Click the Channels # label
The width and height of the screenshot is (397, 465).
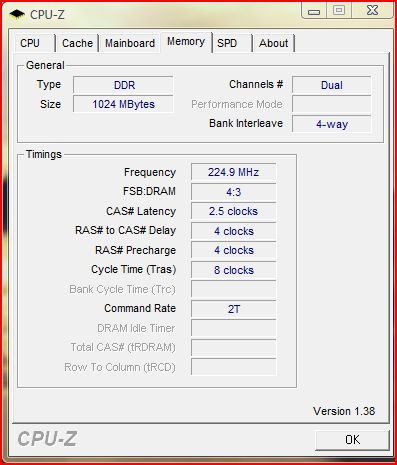tap(256, 84)
